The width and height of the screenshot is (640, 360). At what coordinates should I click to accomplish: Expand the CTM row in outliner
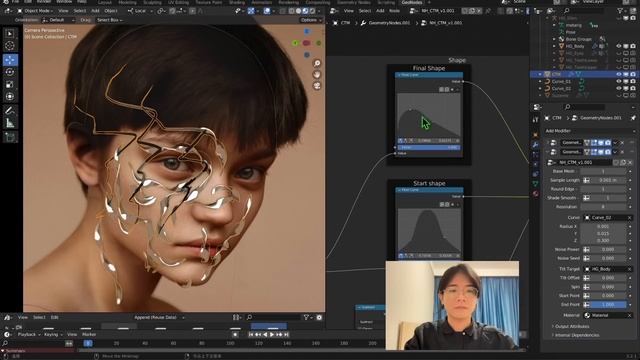540,74
